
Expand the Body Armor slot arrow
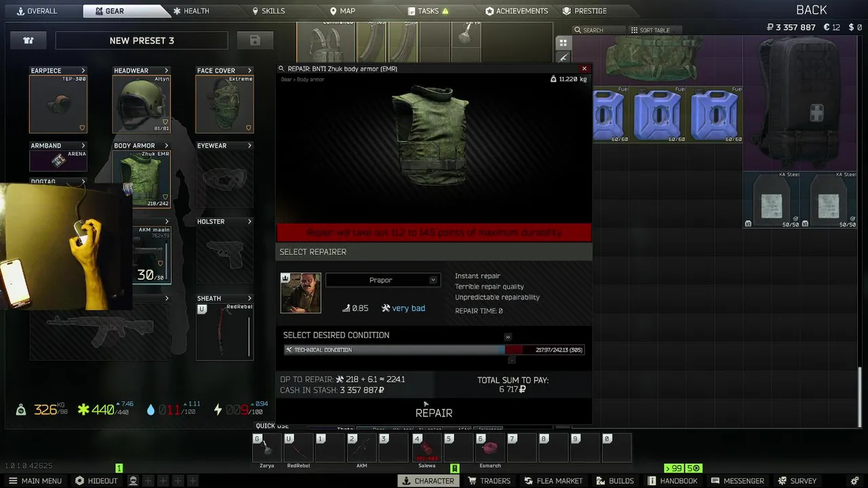[166, 146]
